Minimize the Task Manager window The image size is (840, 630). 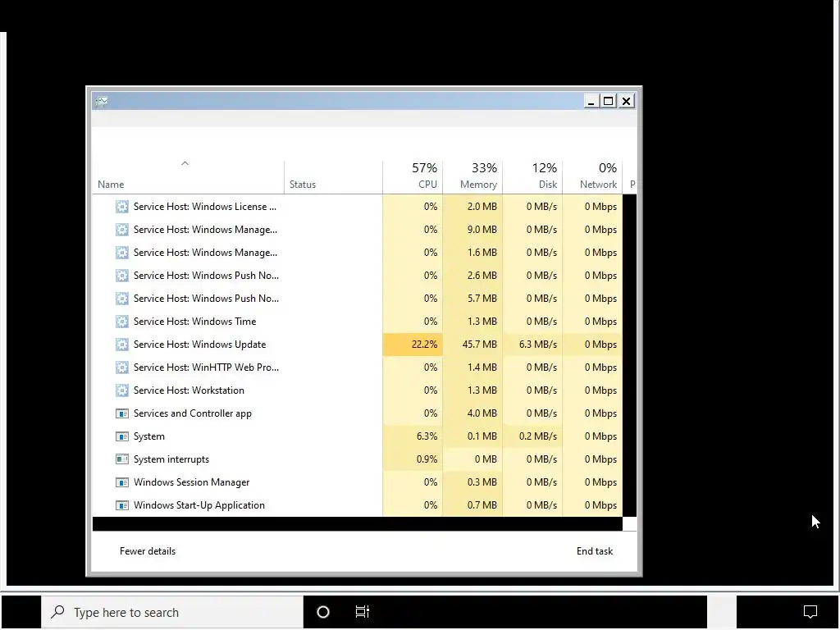click(591, 101)
